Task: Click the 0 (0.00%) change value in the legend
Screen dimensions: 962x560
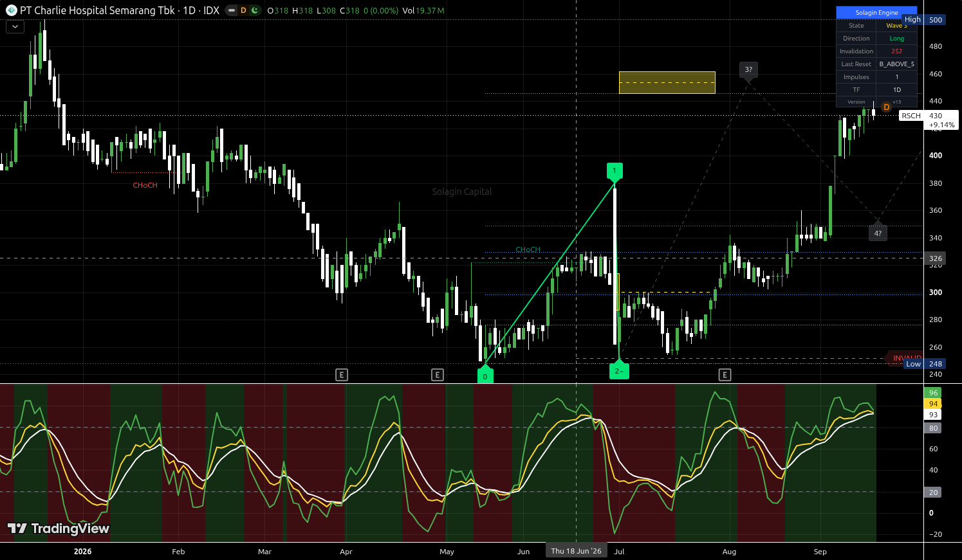Action: [381, 11]
